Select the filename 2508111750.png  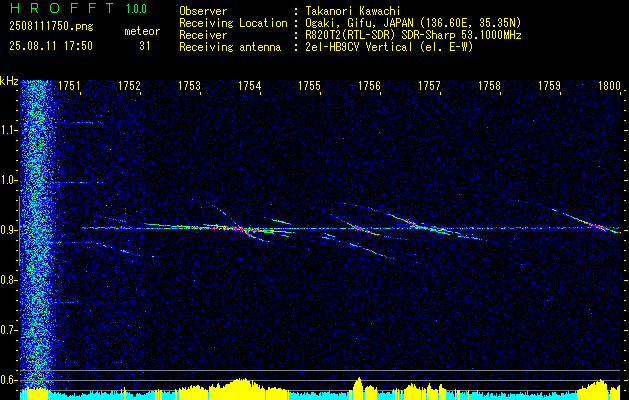(x=51, y=26)
